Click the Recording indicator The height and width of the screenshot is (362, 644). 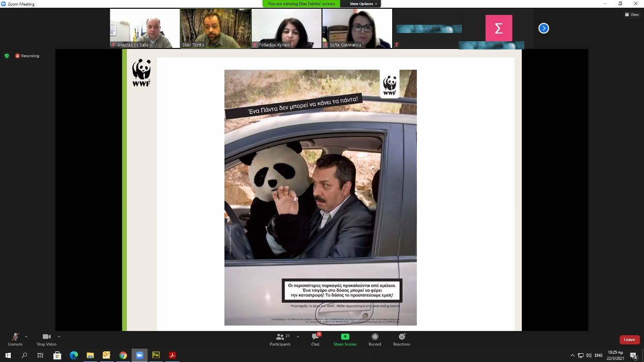(x=27, y=56)
